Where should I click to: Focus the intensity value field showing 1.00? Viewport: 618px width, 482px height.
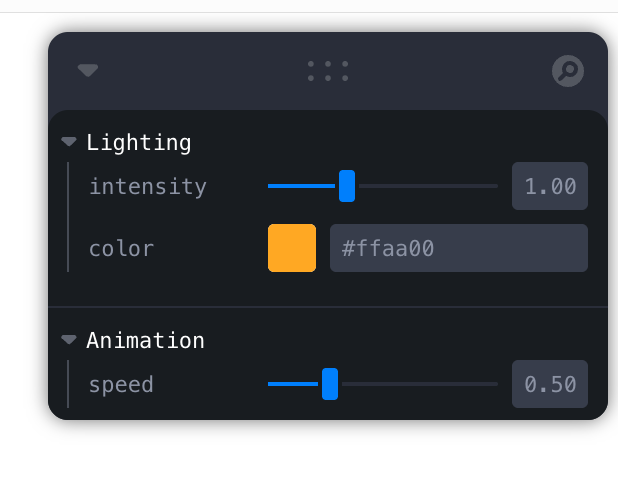coord(550,186)
